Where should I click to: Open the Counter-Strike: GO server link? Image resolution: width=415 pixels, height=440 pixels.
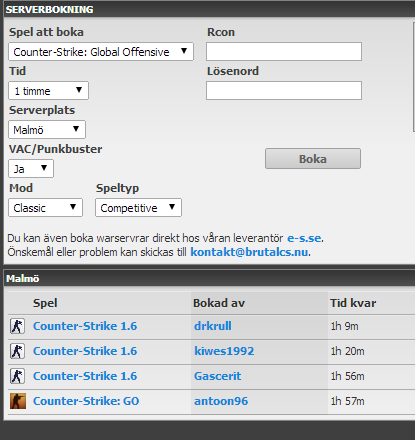tap(86, 401)
